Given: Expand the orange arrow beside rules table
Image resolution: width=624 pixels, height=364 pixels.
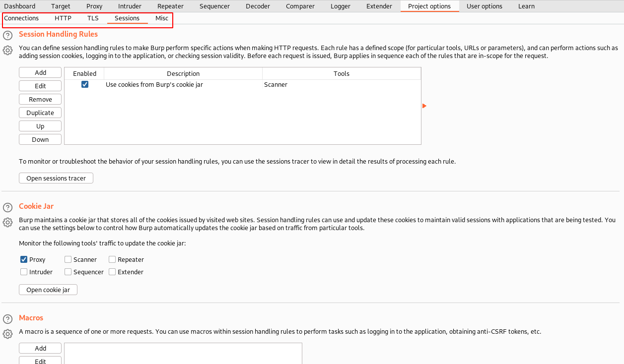Looking at the screenshot, I should (424, 106).
